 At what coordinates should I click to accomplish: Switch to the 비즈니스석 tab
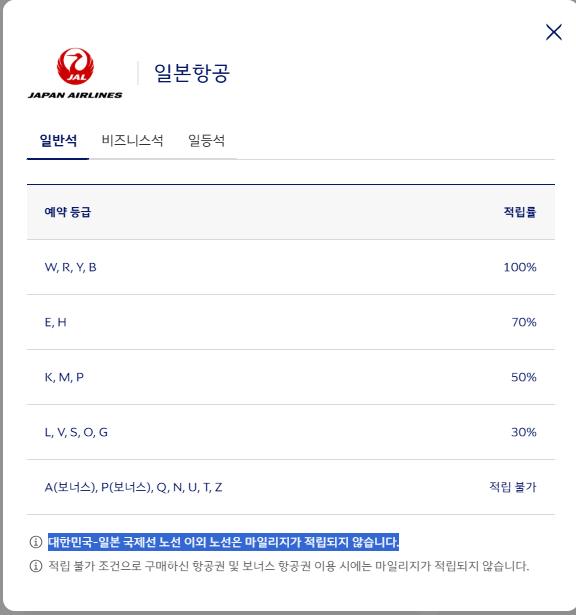[132, 141]
